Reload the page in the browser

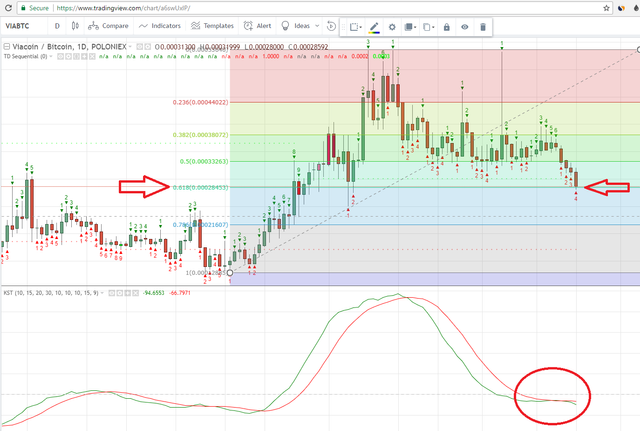8,8
